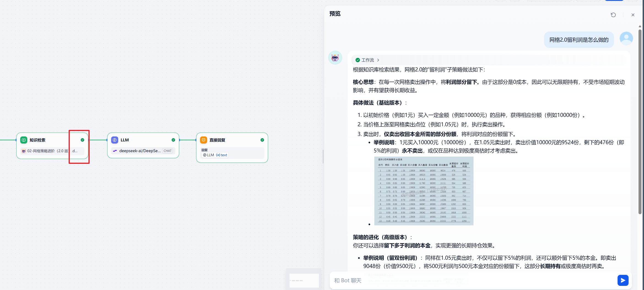
Task: Click the green status check on the LLM node
Action: click(x=173, y=140)
